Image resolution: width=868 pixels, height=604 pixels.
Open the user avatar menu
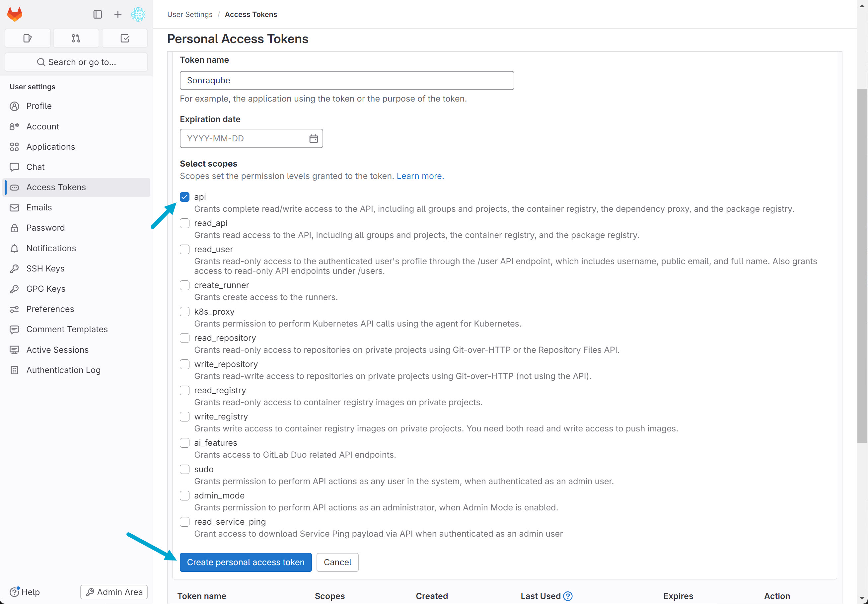138,14
